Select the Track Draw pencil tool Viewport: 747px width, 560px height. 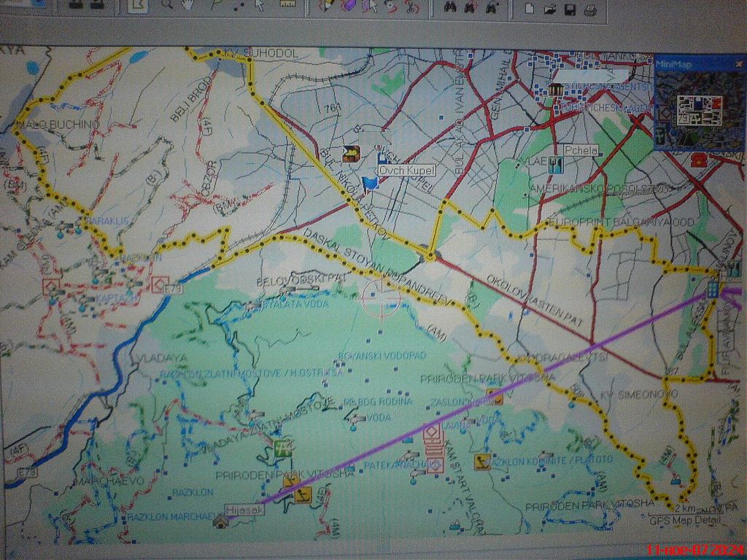pyautogui.click(x=328, y=6)
